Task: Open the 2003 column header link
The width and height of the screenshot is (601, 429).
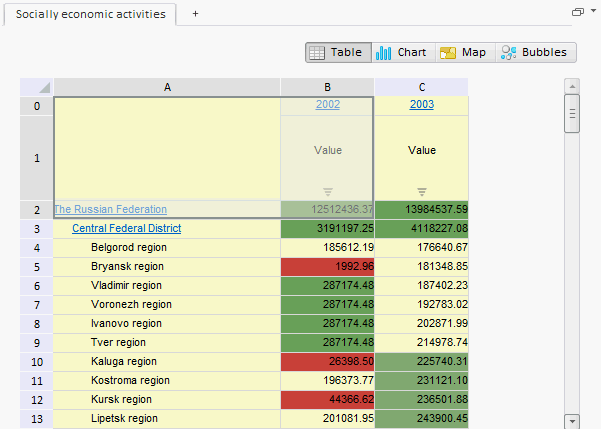Action: click(421, 105)
